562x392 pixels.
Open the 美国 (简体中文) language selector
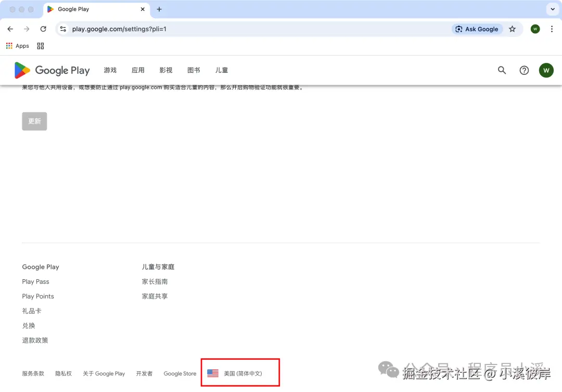(x=240, y=373)
